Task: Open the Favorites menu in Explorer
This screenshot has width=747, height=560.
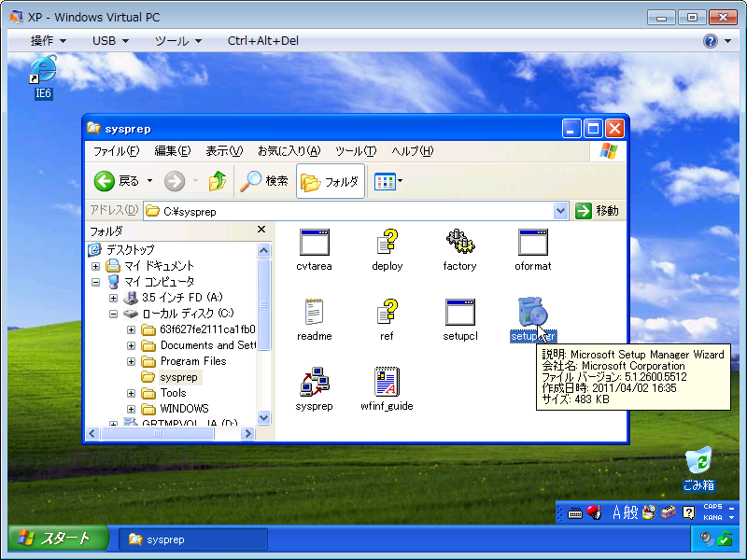Action: (x=289, y=151)
